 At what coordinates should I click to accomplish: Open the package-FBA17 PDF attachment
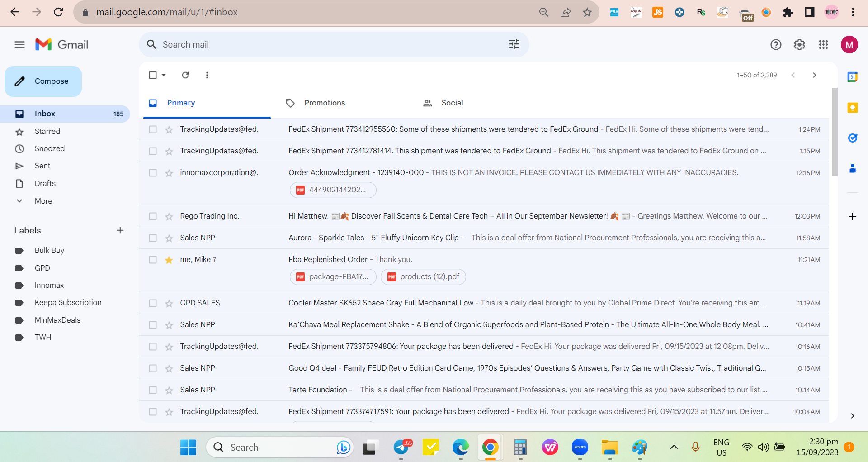pyautogui.click(x=333, y=277)
